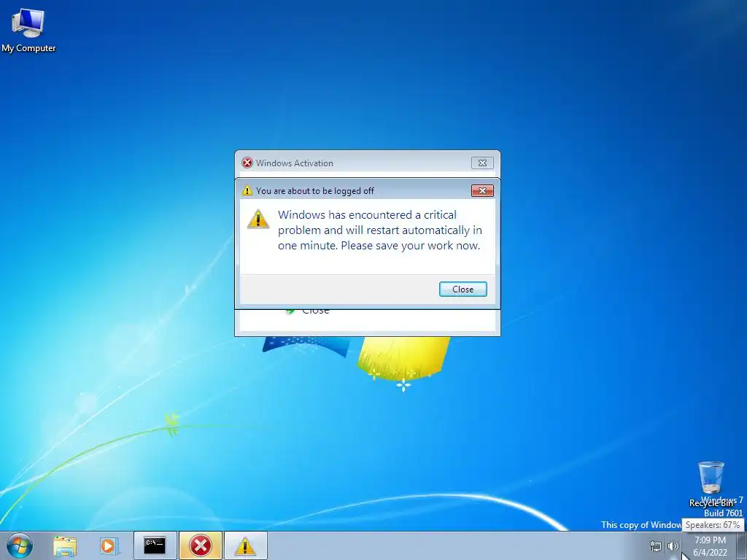Click the Speakers volume tray icon
747x560 pixels.
tap(673, 546)
